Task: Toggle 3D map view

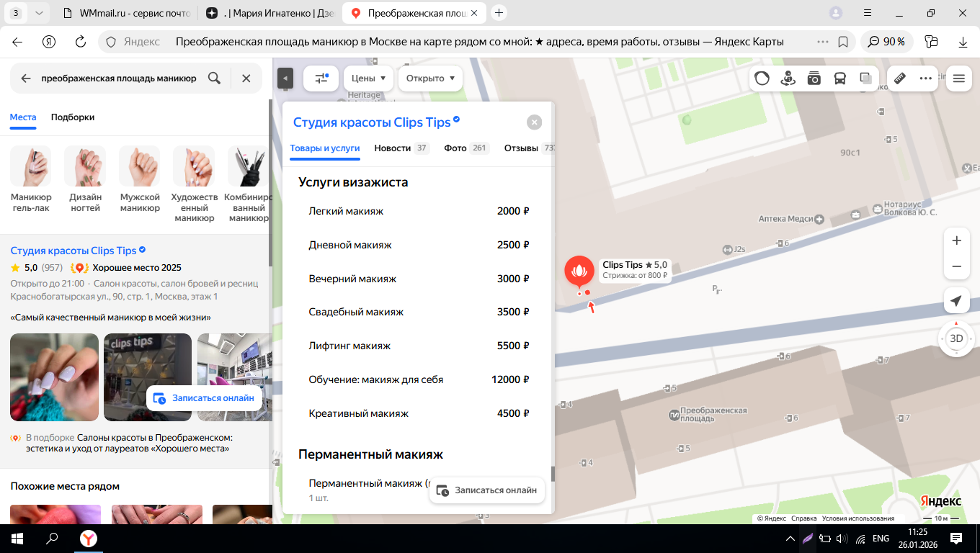Action: coord(956,338)
